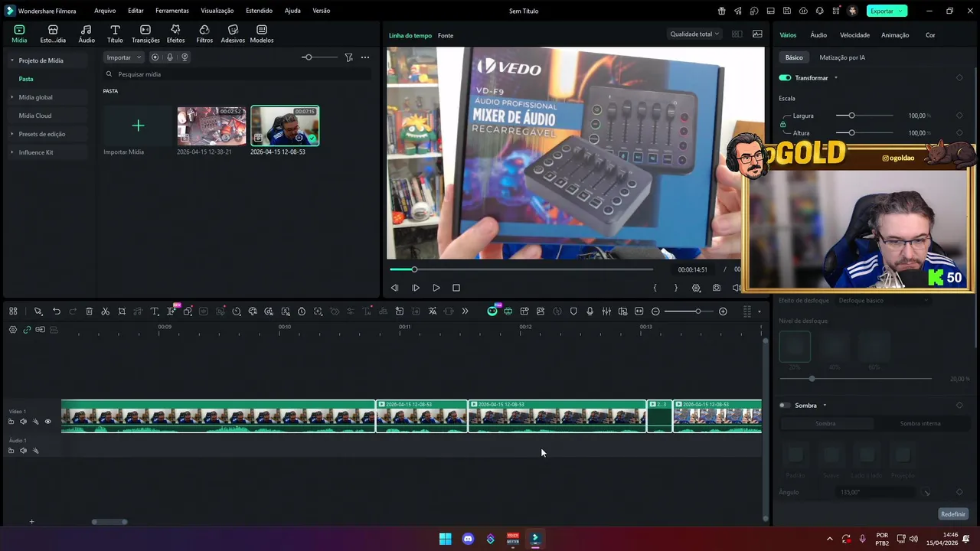Toggle the Transformar switch

click(785, 78)
